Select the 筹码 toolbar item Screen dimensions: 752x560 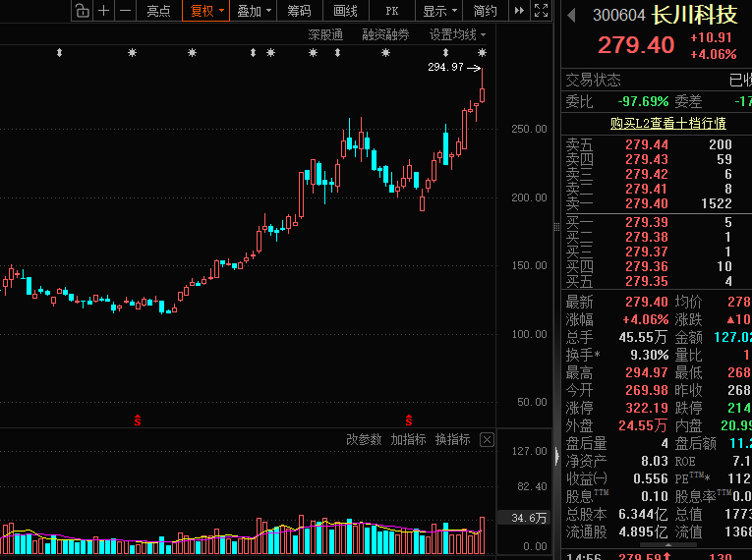point(299,11)
